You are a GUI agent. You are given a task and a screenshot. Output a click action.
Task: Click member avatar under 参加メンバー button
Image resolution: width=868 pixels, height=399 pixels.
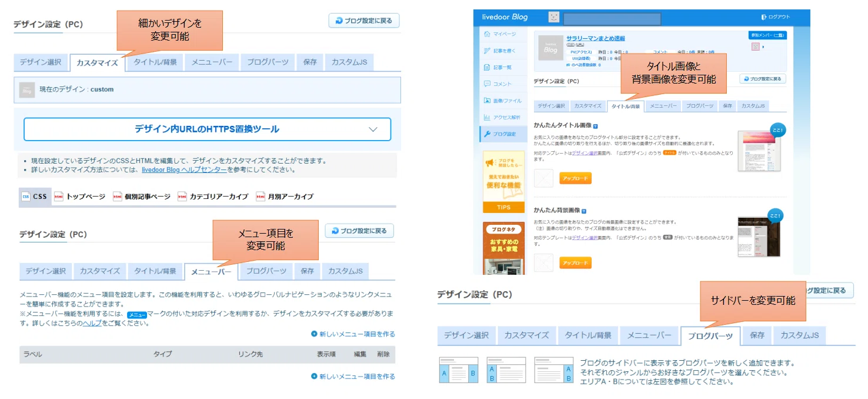[x=756, y=46]
